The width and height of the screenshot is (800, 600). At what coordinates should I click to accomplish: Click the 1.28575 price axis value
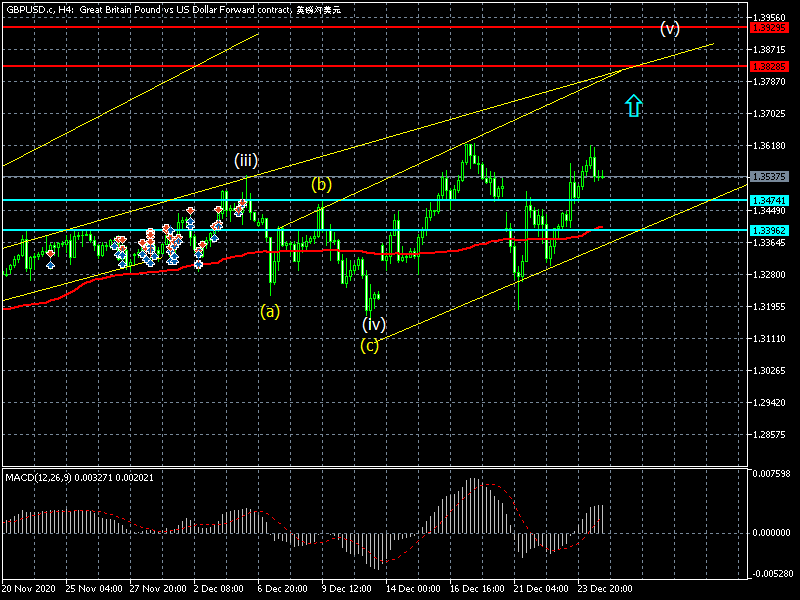769,435
